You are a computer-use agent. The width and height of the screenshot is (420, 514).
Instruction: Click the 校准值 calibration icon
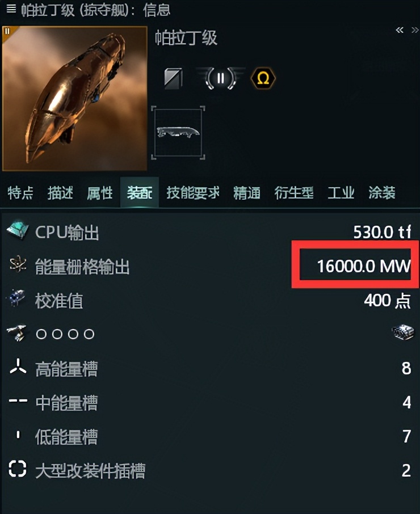point(17,298)
